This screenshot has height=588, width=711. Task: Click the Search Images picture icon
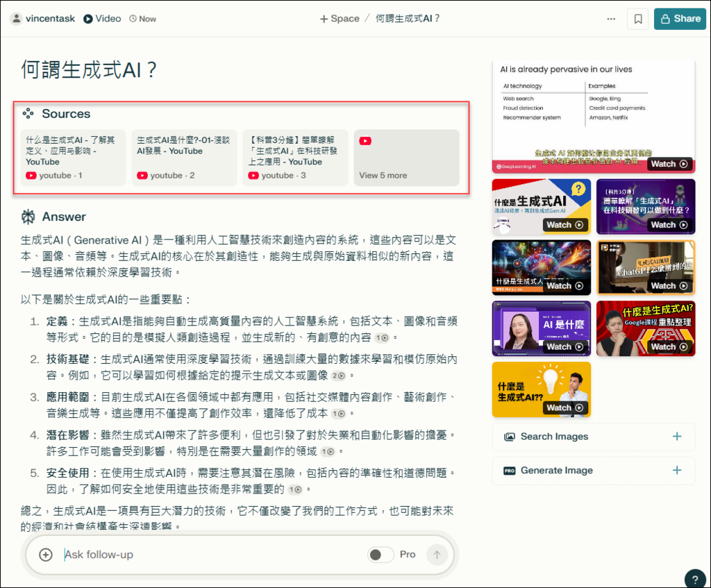(x=510, y=437)
